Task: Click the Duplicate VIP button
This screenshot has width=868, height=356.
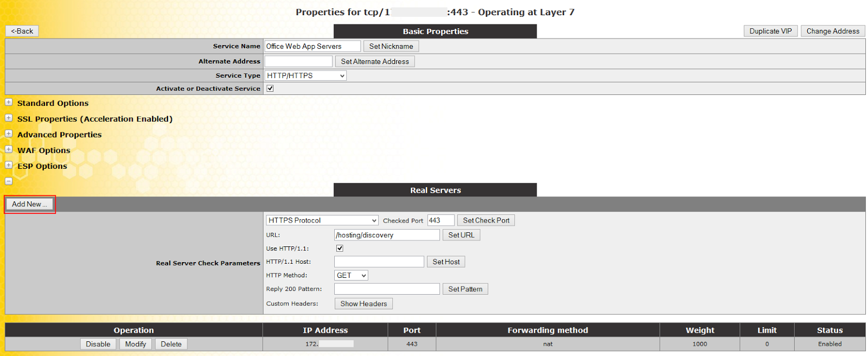Action: (770, 31)
